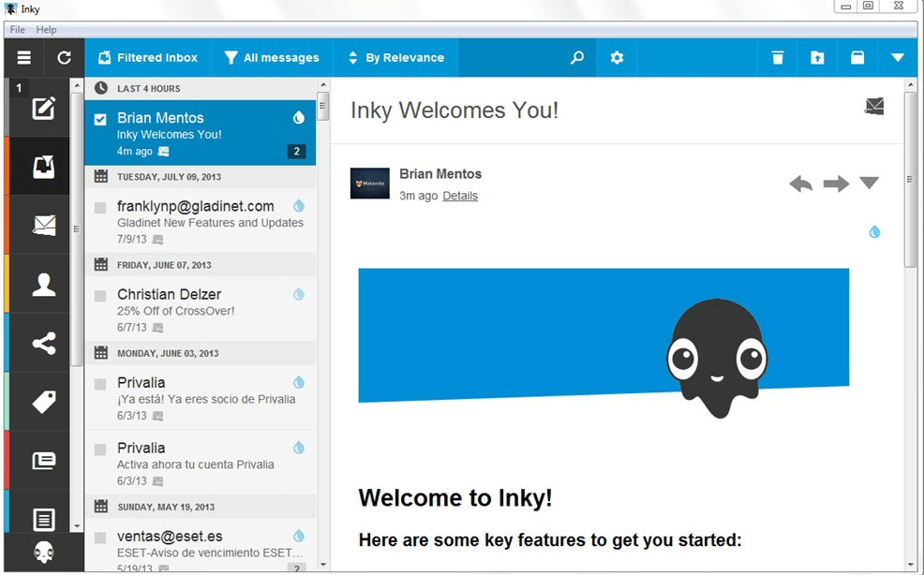Select the share icon in sidebar

(x=43, y=343)
